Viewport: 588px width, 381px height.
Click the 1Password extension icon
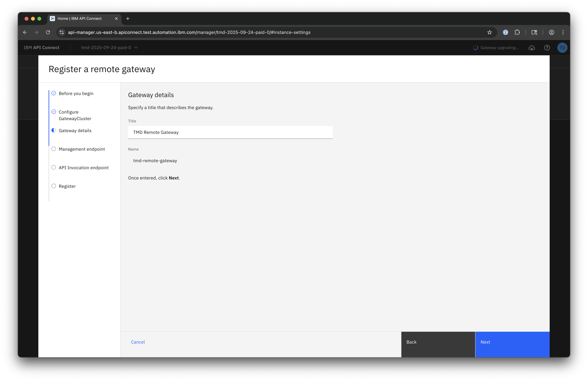pyautogui.click(x=506, y=32)
